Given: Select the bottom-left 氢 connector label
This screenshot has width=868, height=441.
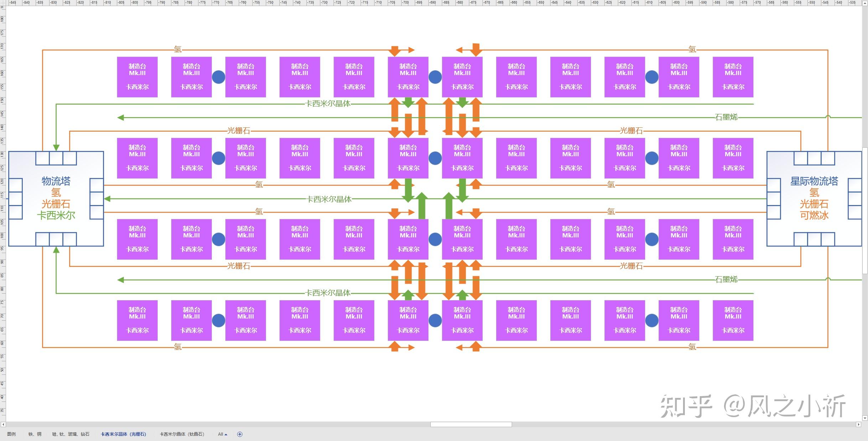Looking at the screenshot, I should 178,347.
